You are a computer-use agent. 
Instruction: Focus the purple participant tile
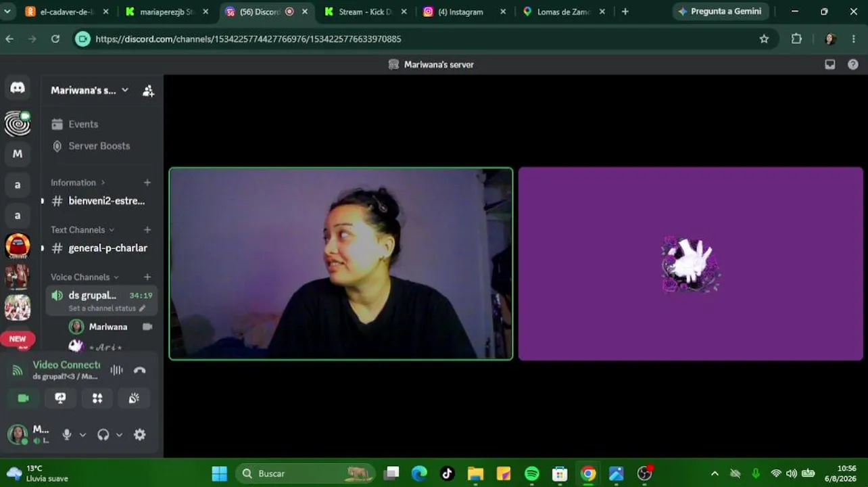click(x=690, y=264)
